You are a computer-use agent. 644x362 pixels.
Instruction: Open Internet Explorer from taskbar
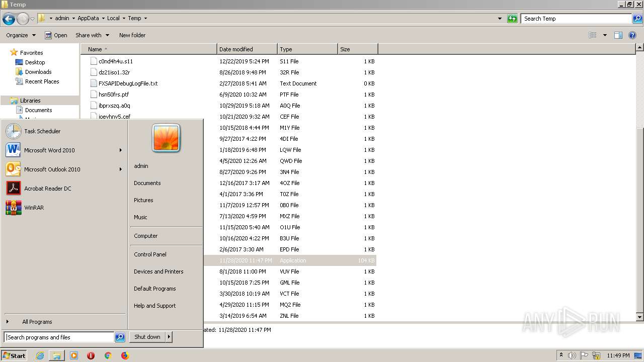click(x=40, y=355)
